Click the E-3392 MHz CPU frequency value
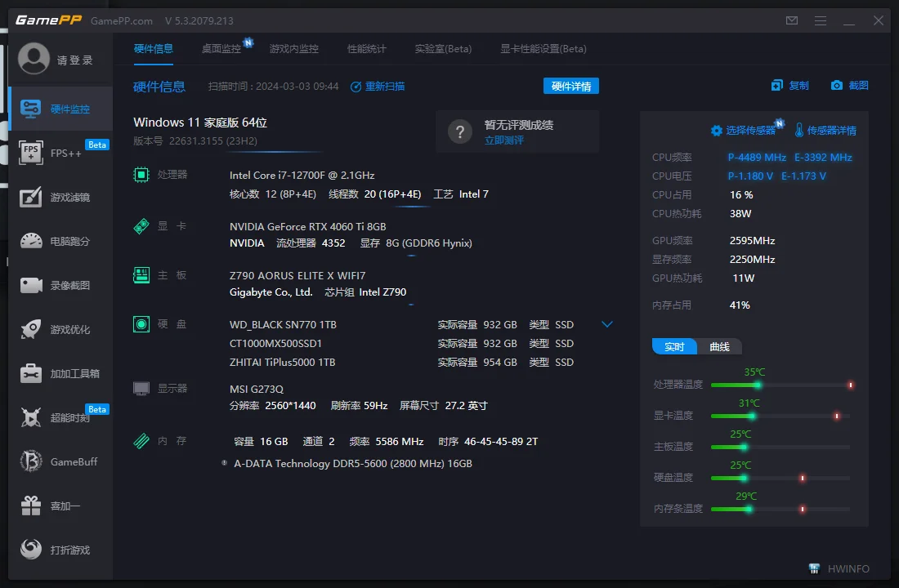The image size is (899, 588). (823, 157)
